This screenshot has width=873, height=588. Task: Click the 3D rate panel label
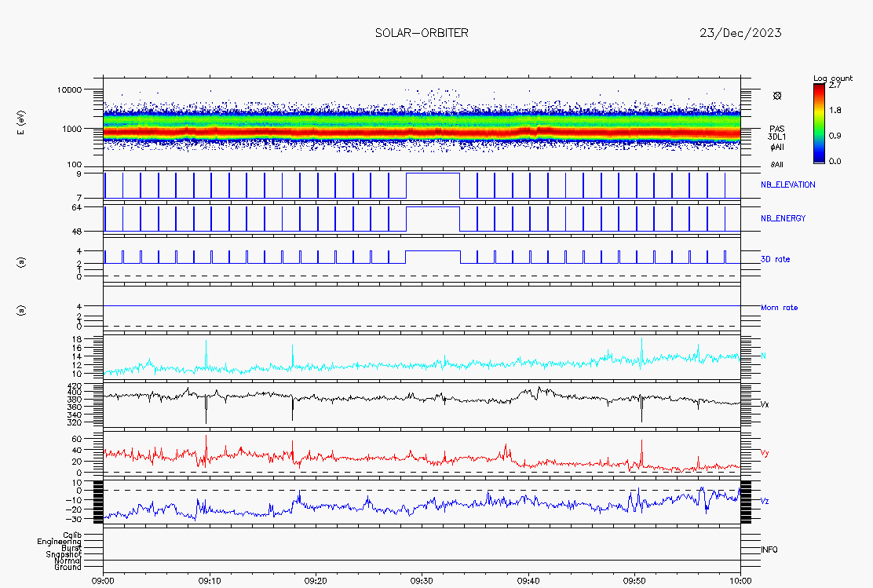pos(775,259)
